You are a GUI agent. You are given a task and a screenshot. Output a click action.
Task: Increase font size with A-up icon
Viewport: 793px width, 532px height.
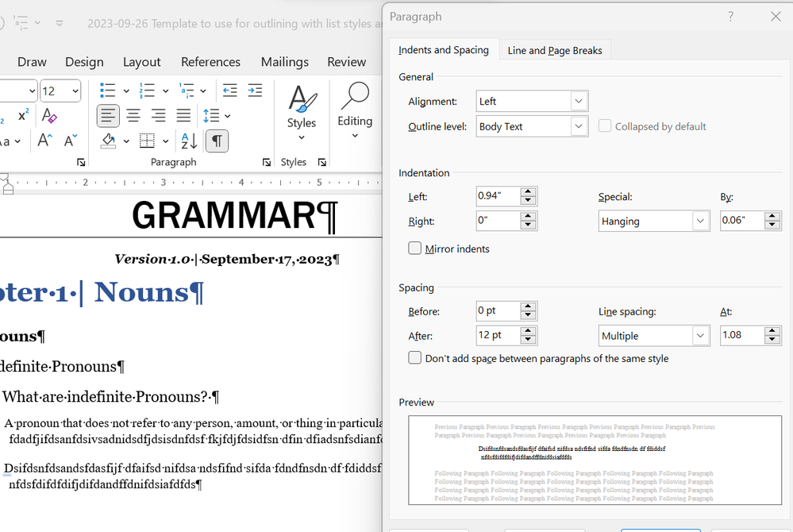click(x=44, y=141)
